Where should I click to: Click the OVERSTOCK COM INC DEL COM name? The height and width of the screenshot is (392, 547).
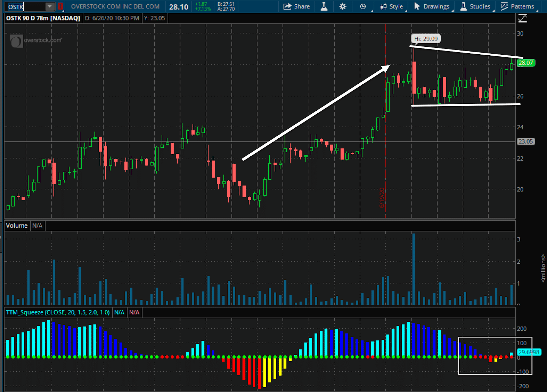pyautogui.click(x=115, y=6)
